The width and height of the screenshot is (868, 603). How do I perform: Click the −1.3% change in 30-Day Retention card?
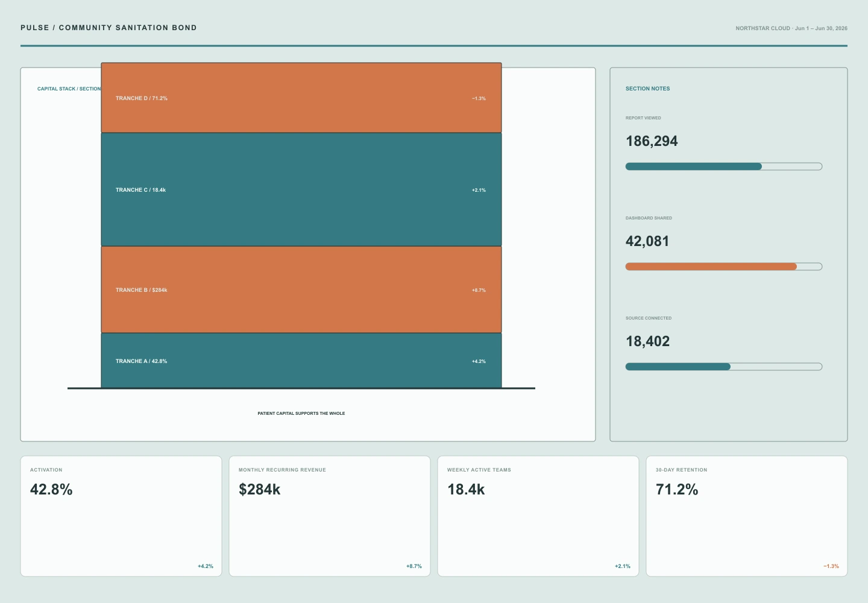[831, 566]
